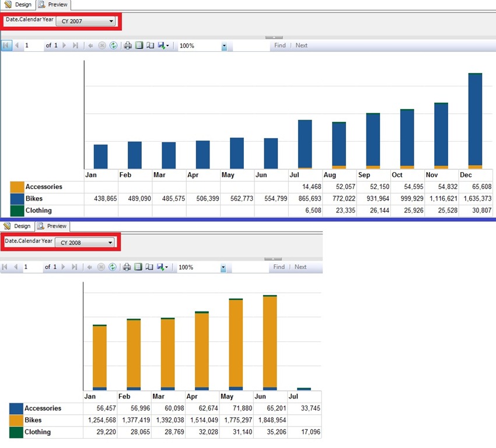Click previous page arrow in bottom report
This screenshot has width=496, height=448.
pos(16,267)
